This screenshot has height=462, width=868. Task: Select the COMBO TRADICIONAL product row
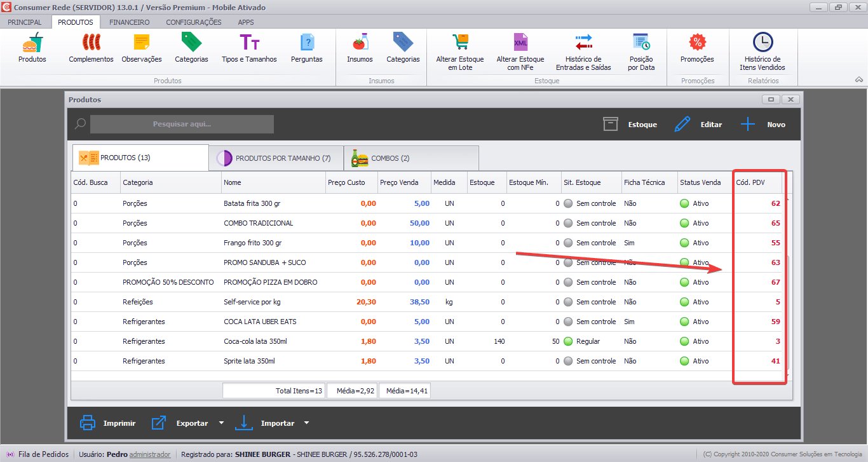(x=426, y=223)
